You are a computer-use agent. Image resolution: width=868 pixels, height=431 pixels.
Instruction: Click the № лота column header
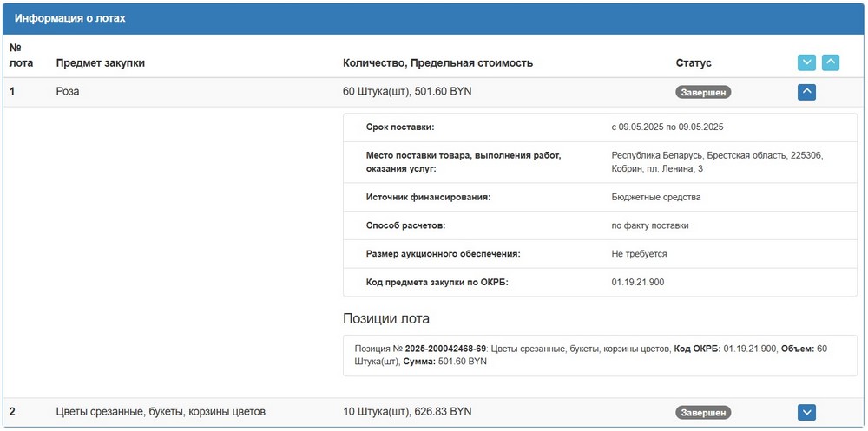pyautogui.click(x=21, y=56)
